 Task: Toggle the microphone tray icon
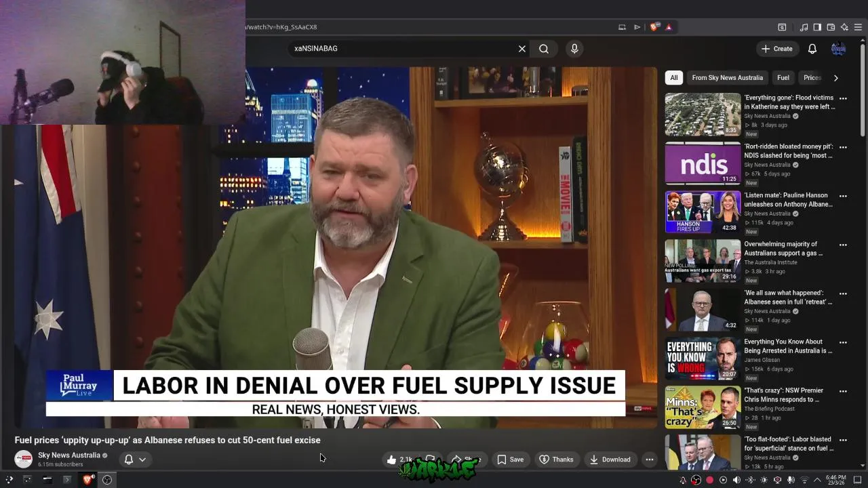[x=791, y=480]
